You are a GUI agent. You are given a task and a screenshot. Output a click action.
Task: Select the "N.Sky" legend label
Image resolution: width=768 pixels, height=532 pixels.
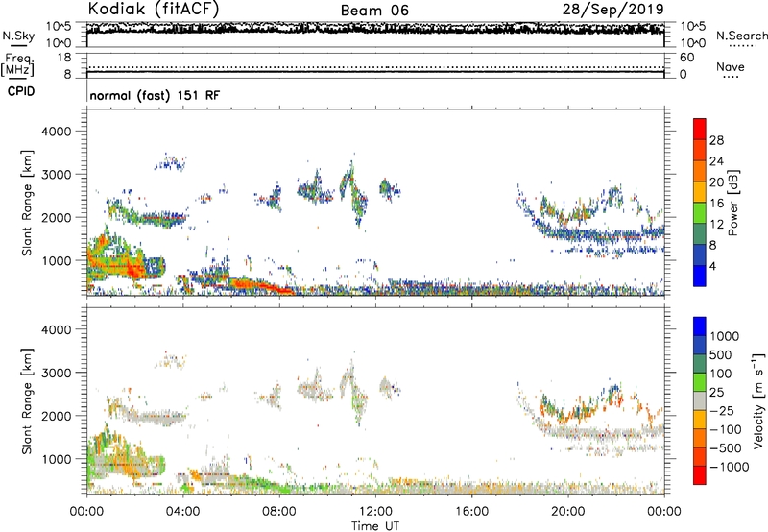coord(18,36)
